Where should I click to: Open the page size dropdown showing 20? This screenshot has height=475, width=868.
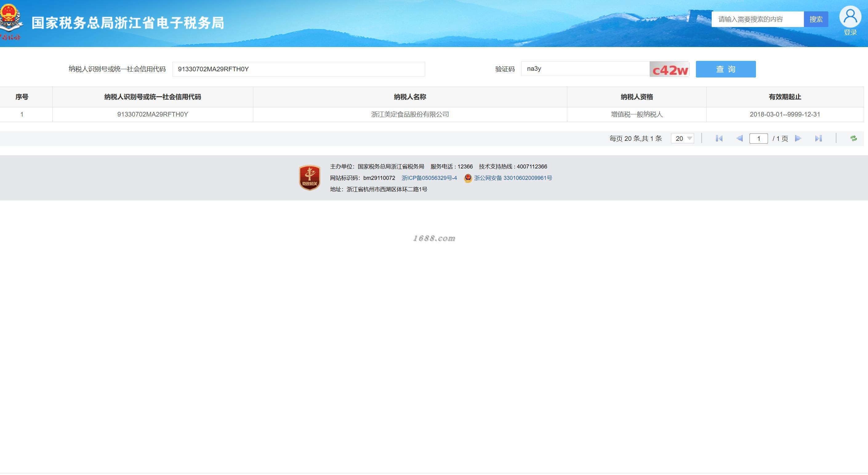coord(682,138)
